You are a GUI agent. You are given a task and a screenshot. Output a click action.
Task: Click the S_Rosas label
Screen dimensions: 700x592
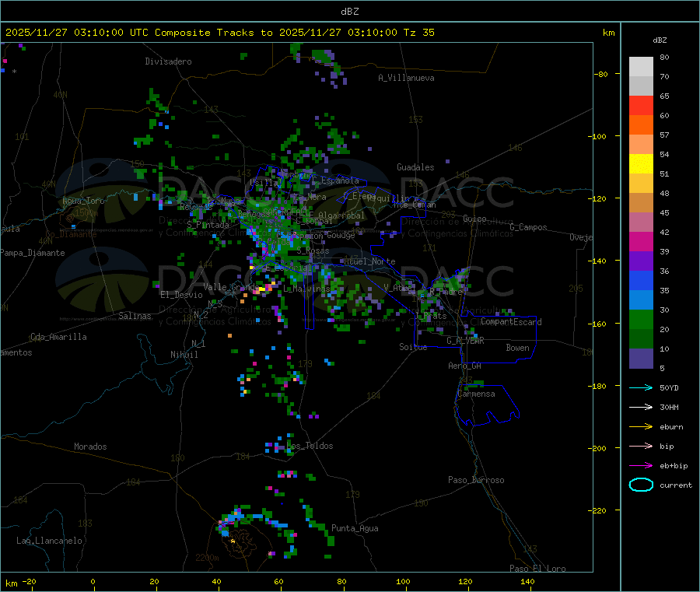(x=313, y=251)
